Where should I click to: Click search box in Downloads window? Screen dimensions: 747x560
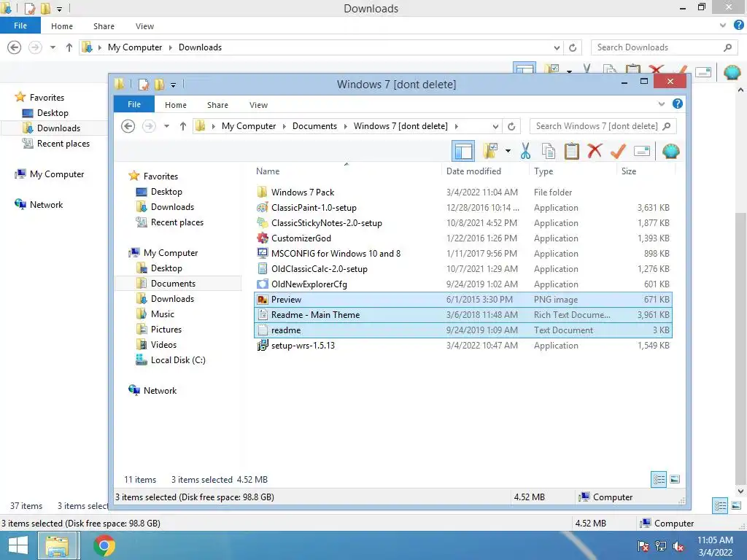[665, 47]
